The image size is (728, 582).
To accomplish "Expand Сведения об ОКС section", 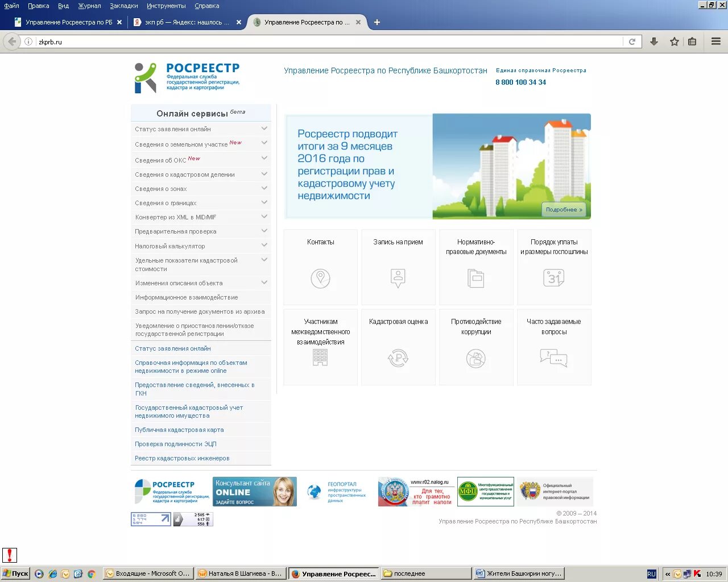I will click(x=264, y=158).
